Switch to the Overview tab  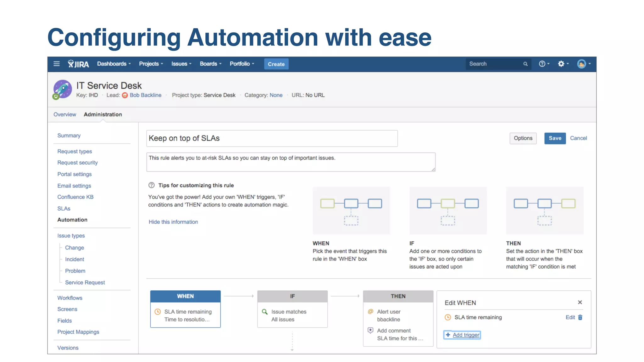(x=65, y=114)
